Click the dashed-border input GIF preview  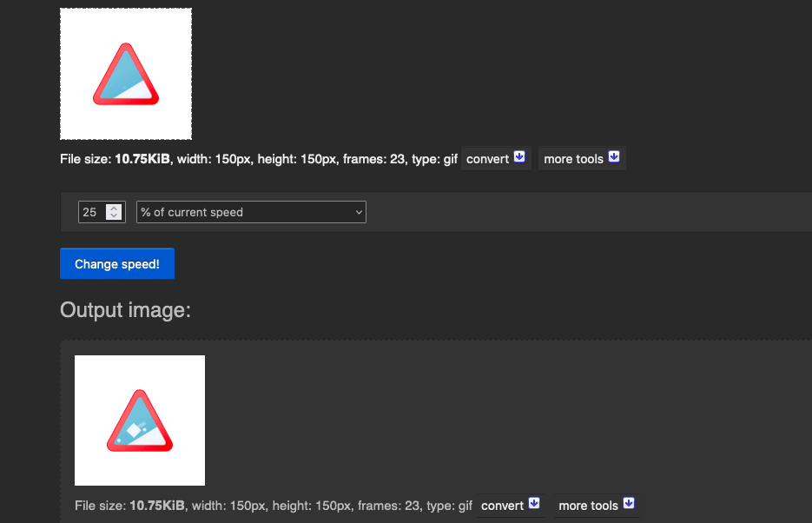(126, 74)
